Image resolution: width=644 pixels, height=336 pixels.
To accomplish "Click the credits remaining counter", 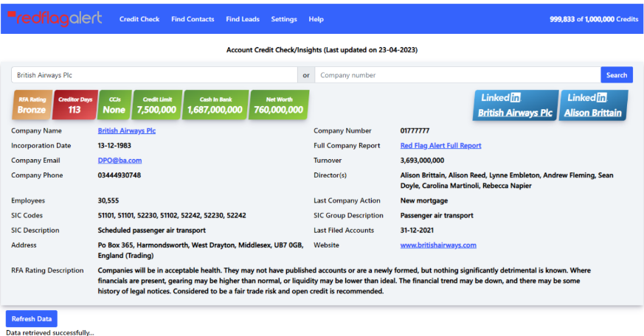I will (594, 19).
